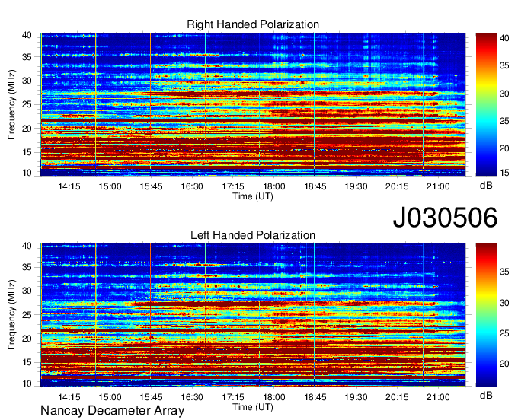
Task: Click the Right Handed plot's color scale bar
Action: pyautogui.click(x=486, y=104)
